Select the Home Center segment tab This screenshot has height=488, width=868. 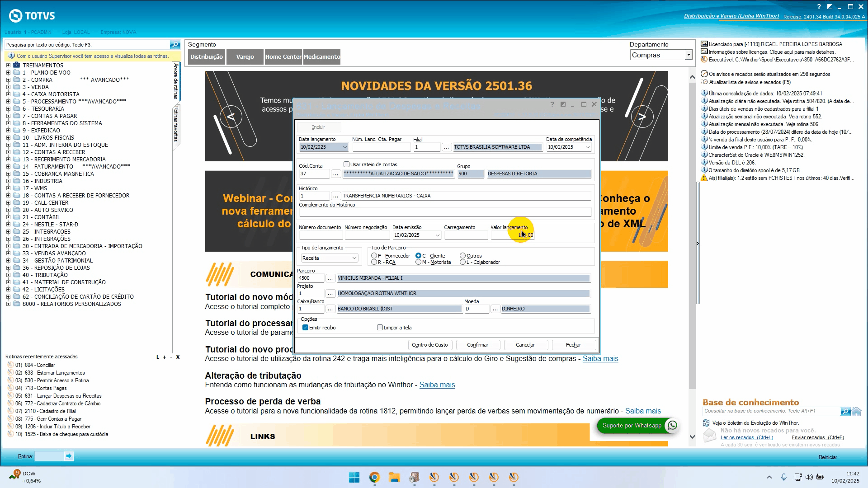point(283,57)
